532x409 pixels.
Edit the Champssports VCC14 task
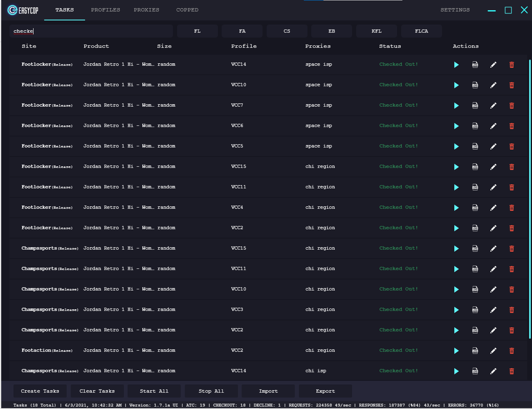[x=493, y=371]
